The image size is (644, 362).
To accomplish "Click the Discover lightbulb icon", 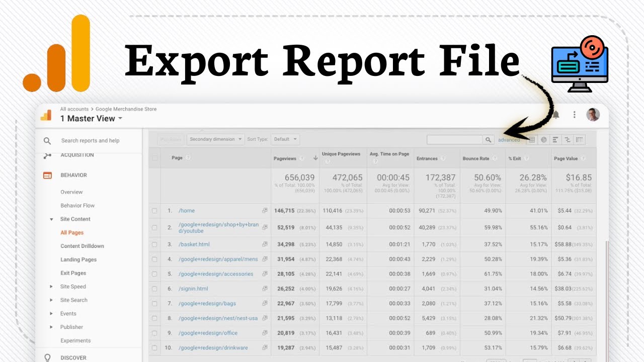I will click(48, 357).
